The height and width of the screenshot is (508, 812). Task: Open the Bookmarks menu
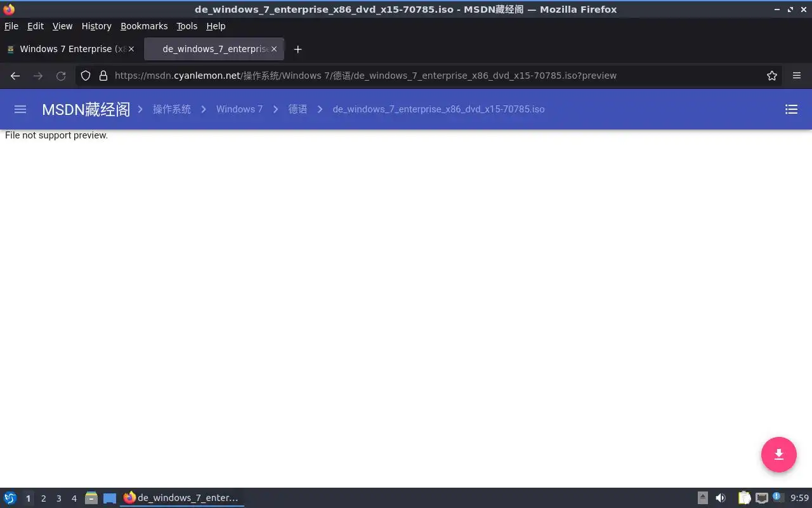tap(144, 26)
